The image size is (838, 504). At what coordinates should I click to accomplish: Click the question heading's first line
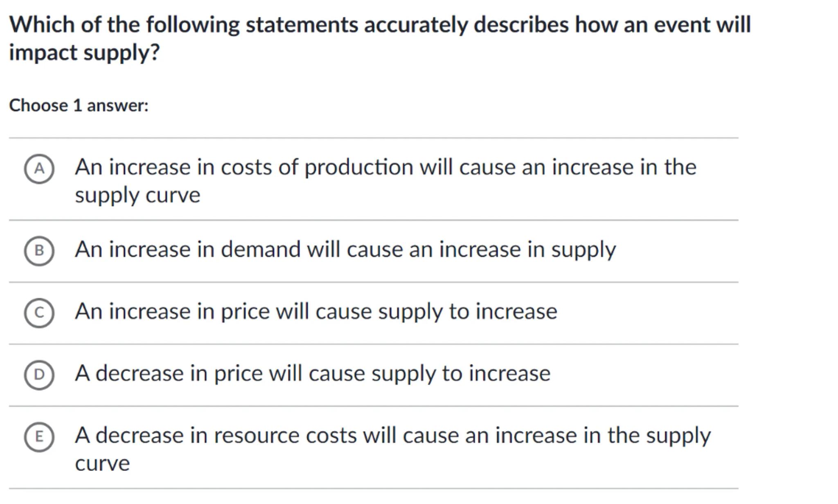[x=380, y=25]
